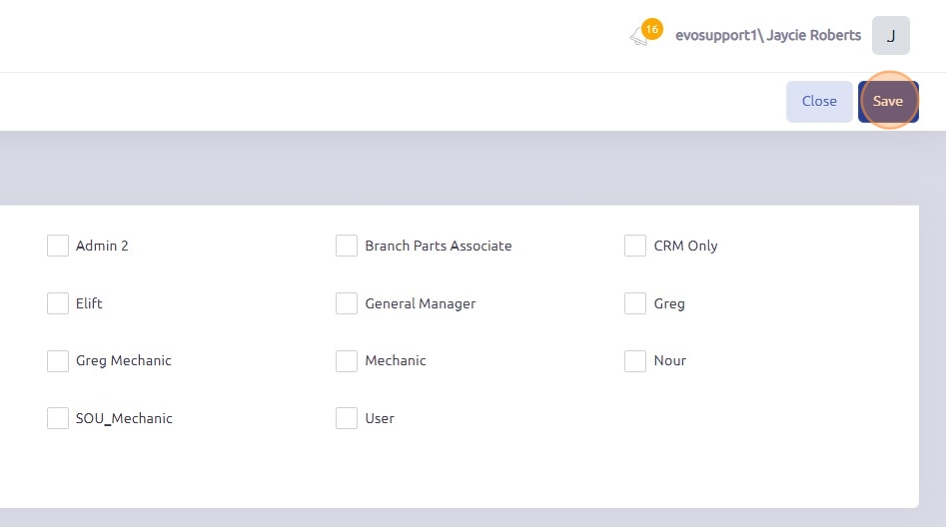The image size is (946, 527).
Task: Toggle the Greg checkbox
Action: click(635, 303)
